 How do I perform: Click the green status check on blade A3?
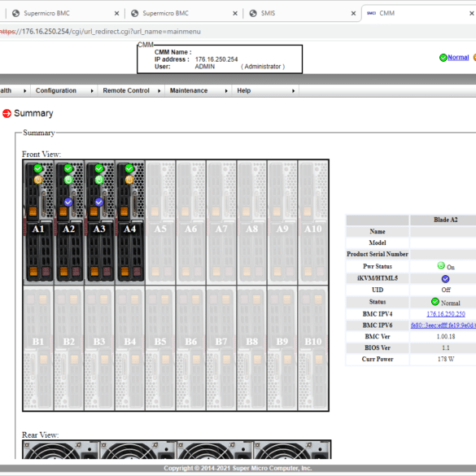(99, 168)
